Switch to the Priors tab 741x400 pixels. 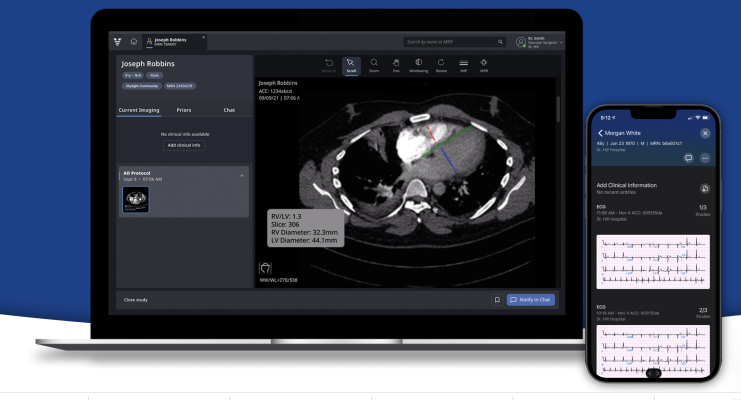tap(185, 109)
